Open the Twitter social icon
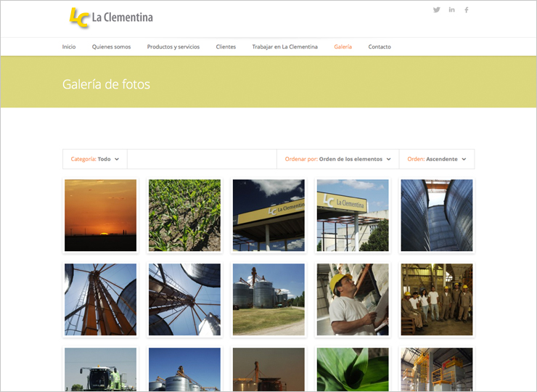Viewport: 537px width, 392px height. click(436, 9)
